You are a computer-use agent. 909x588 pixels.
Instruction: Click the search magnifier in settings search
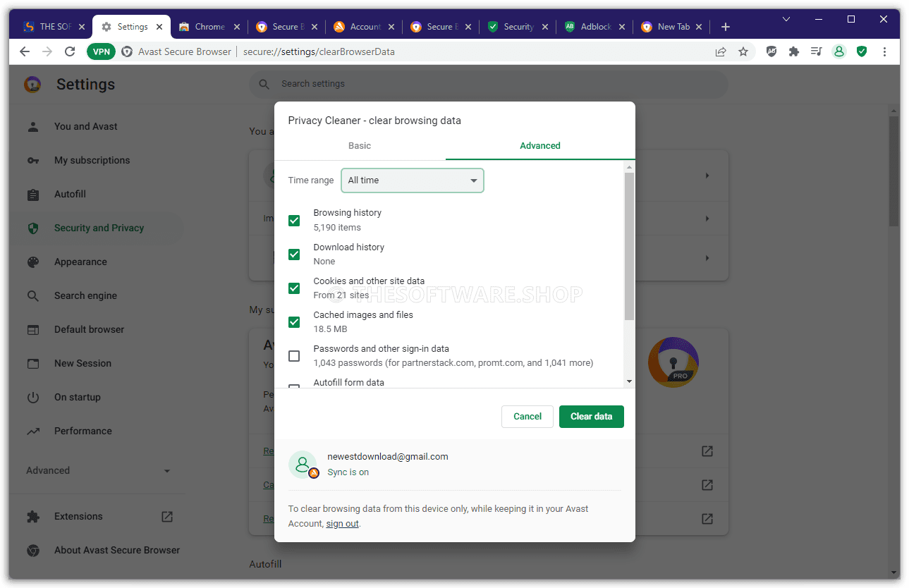tap(264, 84)
